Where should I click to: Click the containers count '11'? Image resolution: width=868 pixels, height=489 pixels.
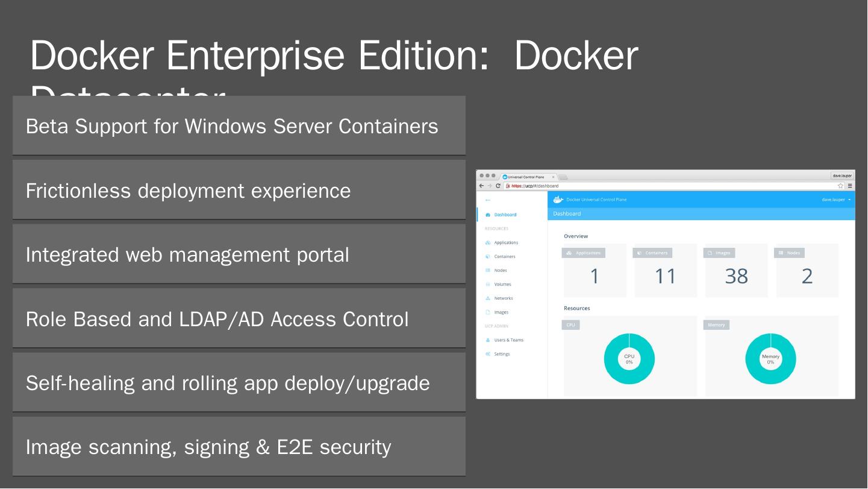click(x=666, y=276)
